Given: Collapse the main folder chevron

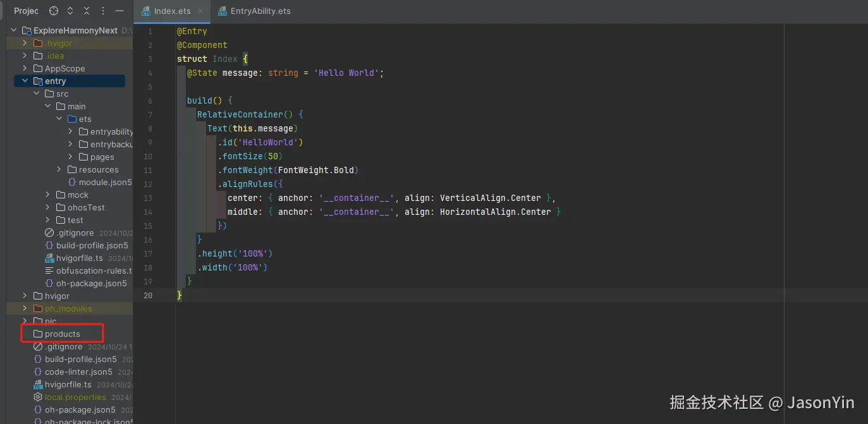Looking at the screenshot, I should (x=47, y=106).
